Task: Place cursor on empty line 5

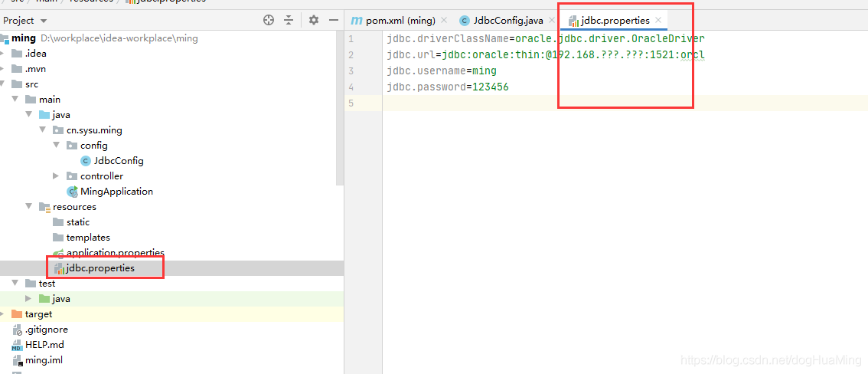Action: click(625, 103)
